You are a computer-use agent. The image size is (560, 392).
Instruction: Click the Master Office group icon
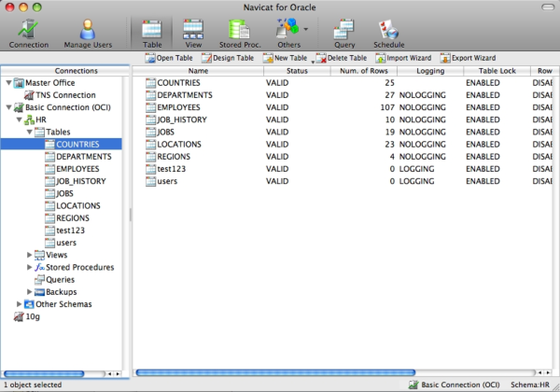19,83
